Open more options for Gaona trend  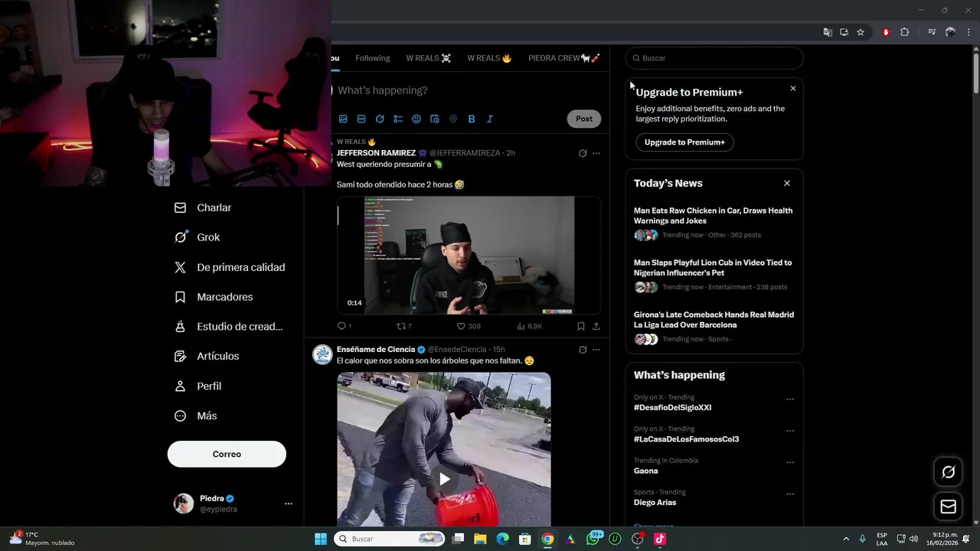[790, 462]
